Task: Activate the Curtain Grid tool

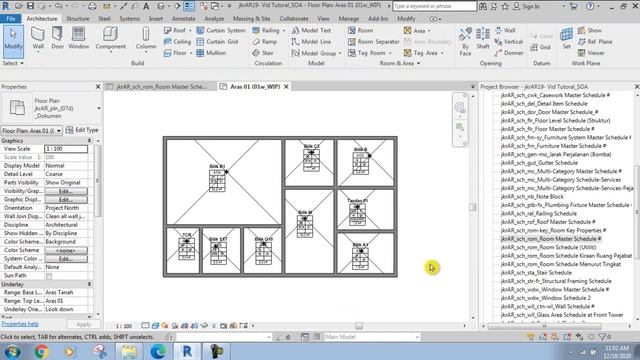Action: 217,42
